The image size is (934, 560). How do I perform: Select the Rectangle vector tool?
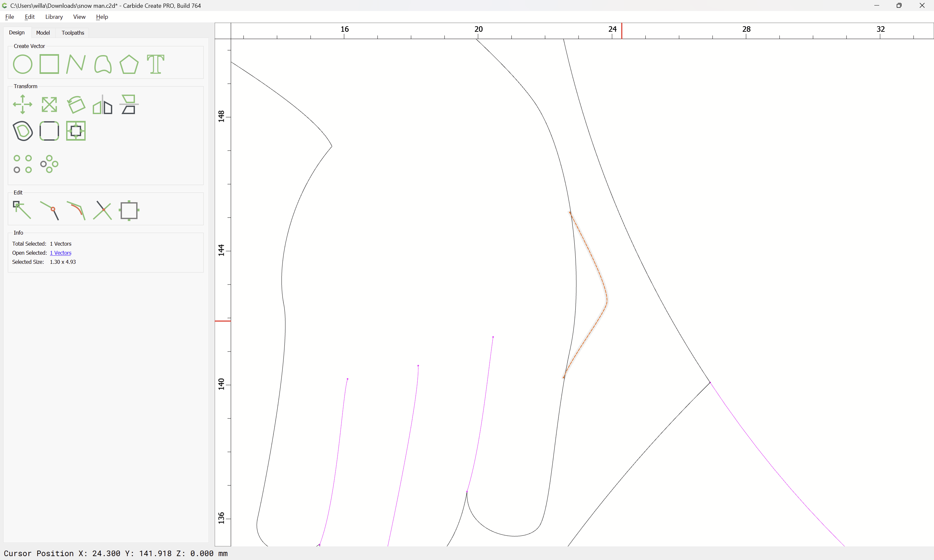click(x=49, y=64)
